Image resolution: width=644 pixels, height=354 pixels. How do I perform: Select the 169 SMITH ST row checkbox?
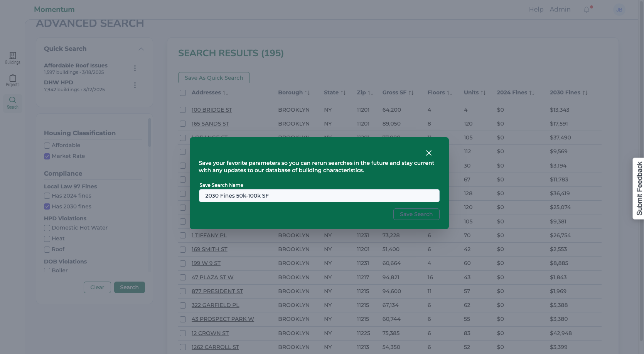pos(183,250)
